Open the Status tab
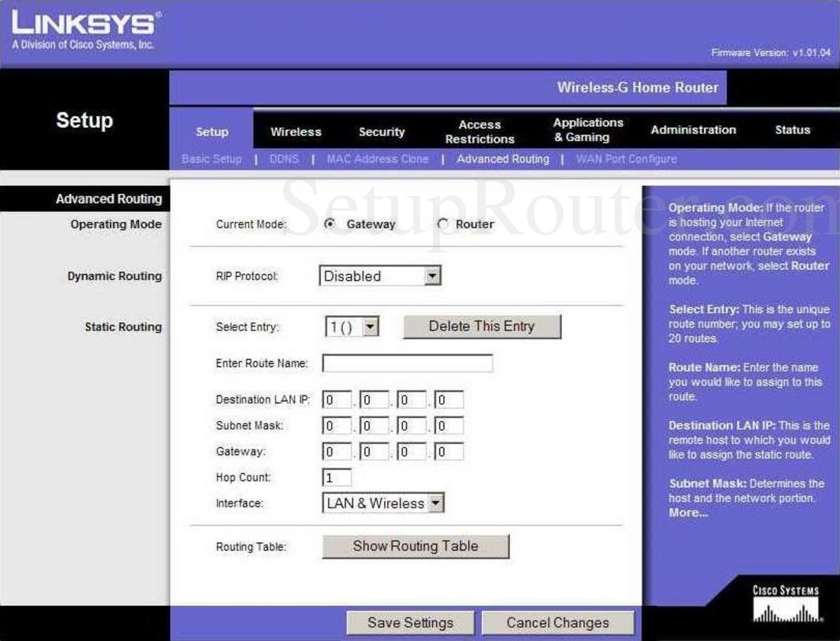 point(793,130)
